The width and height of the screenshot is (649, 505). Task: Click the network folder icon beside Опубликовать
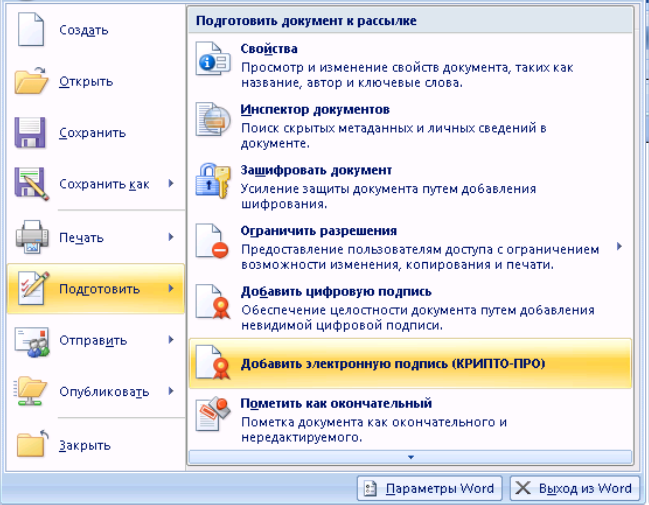(30, 391)
